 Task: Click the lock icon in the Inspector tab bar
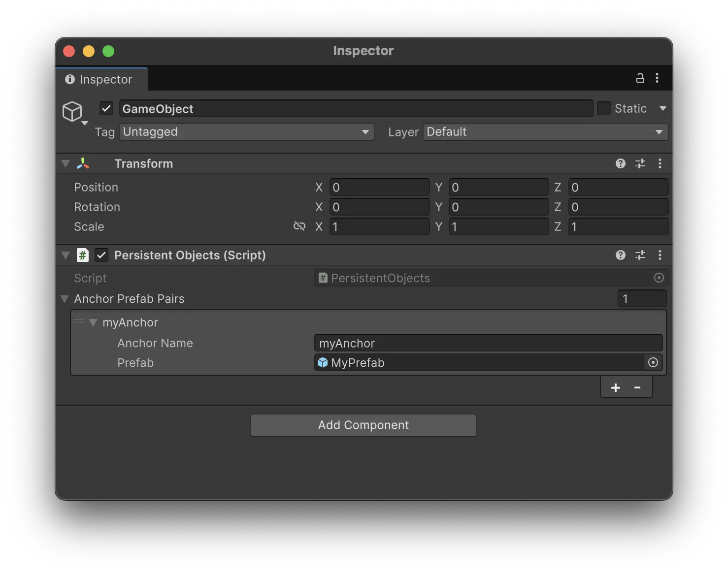[640, 78]
